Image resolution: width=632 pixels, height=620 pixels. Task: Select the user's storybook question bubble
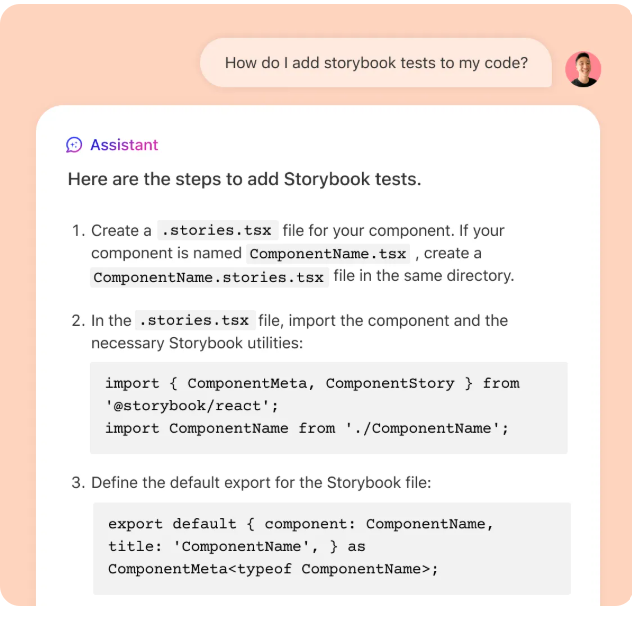click(375, 63)
